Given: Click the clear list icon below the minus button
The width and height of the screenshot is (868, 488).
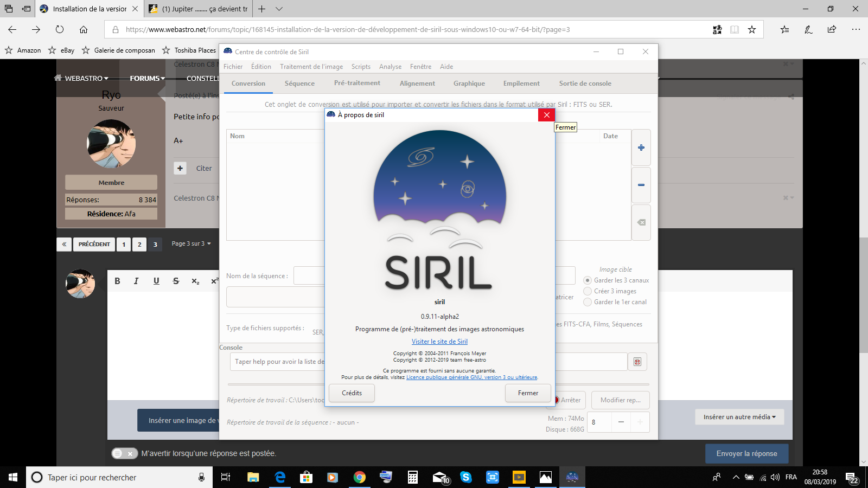Looking at the screenshot, I should [x=641, y=222].
